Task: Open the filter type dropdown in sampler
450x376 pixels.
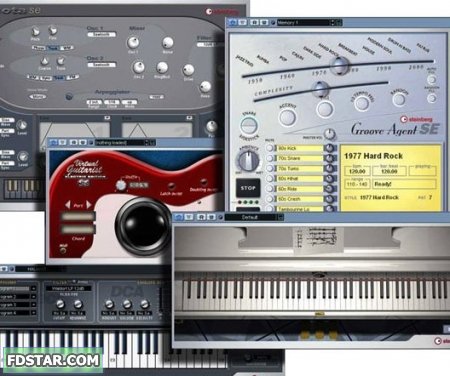Action: tap(69, 288)
